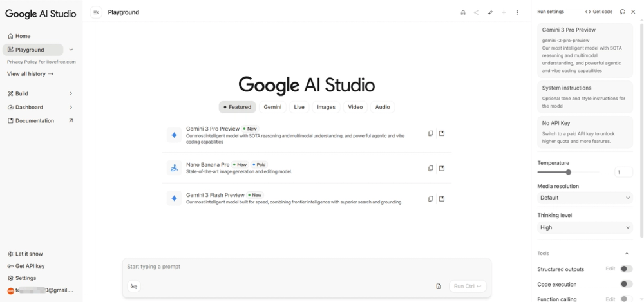Open docs icon for Gemini 3 Pro Preview
The width and height of the screenshot is (644, 302).
click(442, 133)
